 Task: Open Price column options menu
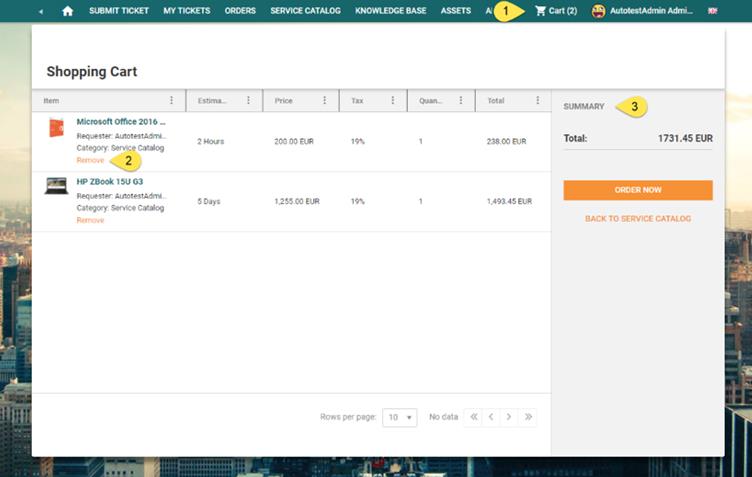tap(324, 101)
